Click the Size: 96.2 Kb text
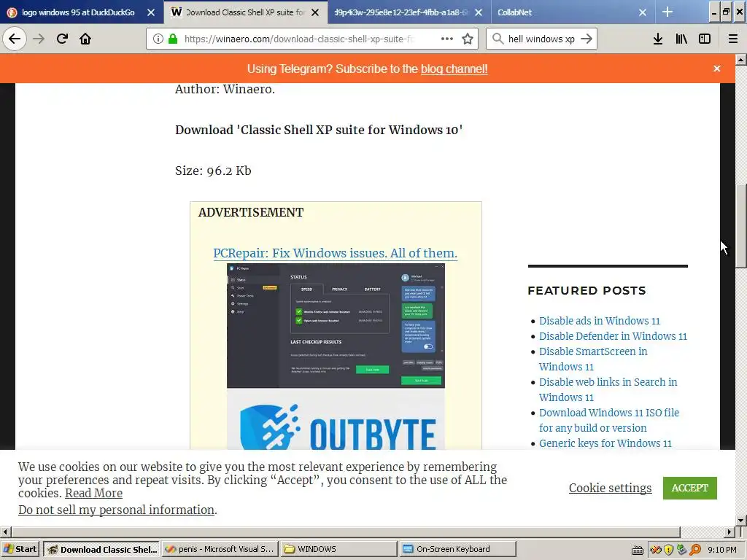The width and height of the screenshot is (747, 560). point(213,171)
